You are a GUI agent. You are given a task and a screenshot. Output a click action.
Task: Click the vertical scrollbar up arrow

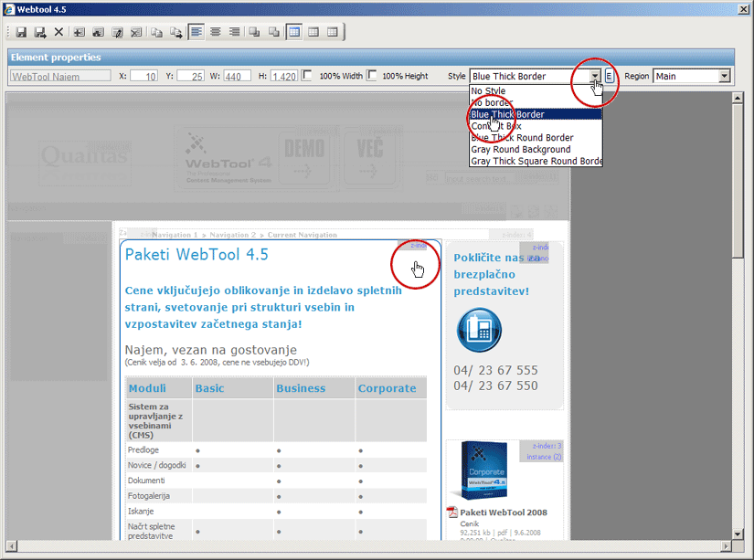coord(738,8)
